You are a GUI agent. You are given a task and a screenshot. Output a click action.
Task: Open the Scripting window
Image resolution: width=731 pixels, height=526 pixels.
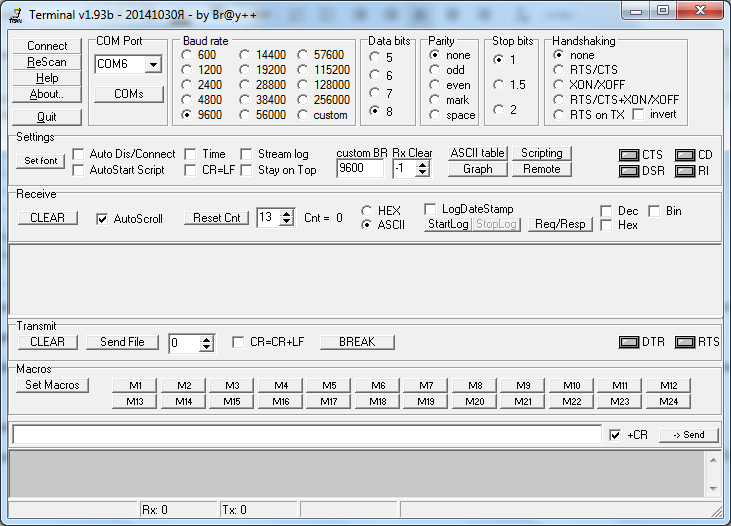(x=542, y=153)
